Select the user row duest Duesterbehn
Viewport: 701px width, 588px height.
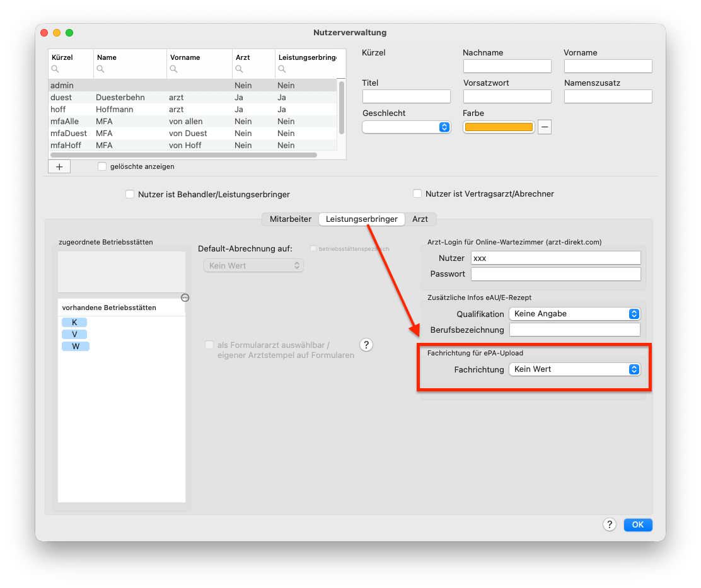pyautogui.click(x=193, y=98)
